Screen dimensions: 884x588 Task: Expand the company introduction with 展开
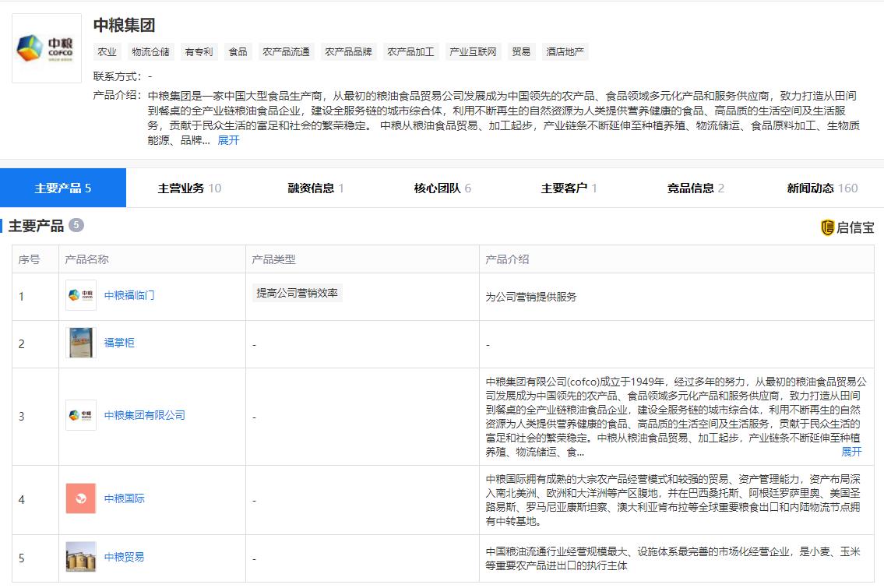pyautogui.click(x=228, y=140)
